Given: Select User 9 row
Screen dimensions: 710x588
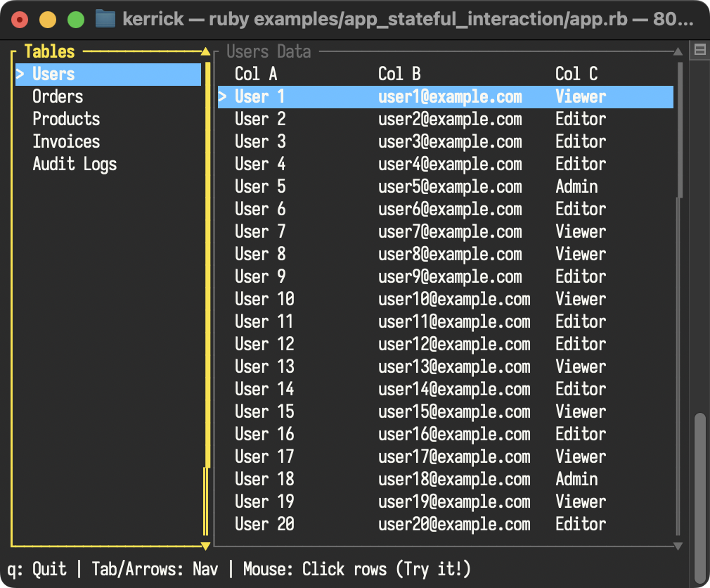Looking at the screenshot, I should (446, 277).
